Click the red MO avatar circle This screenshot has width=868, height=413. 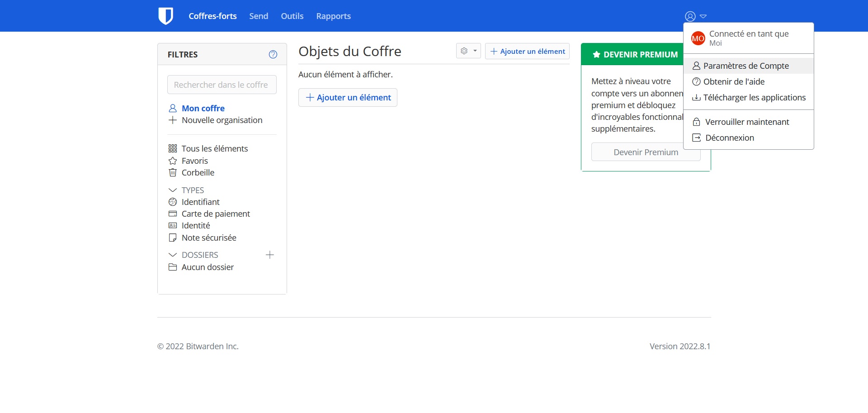pyautogui.click(x=698, y=38)
